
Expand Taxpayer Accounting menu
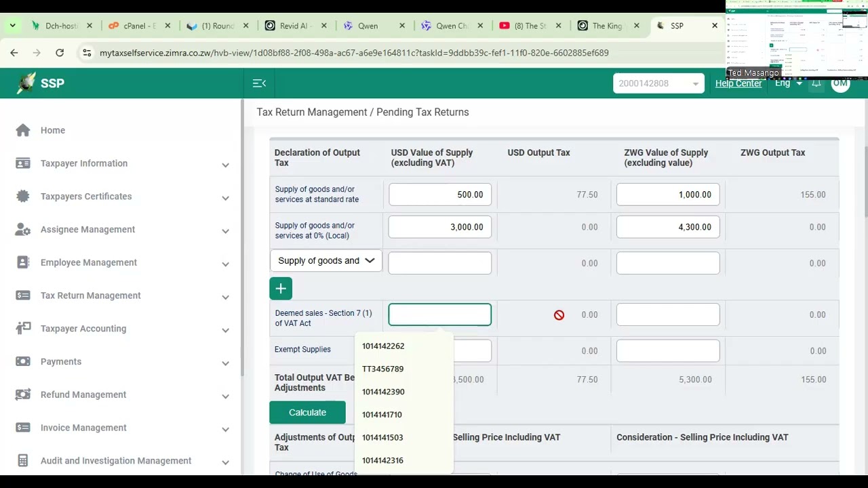(x=225, y=330)
